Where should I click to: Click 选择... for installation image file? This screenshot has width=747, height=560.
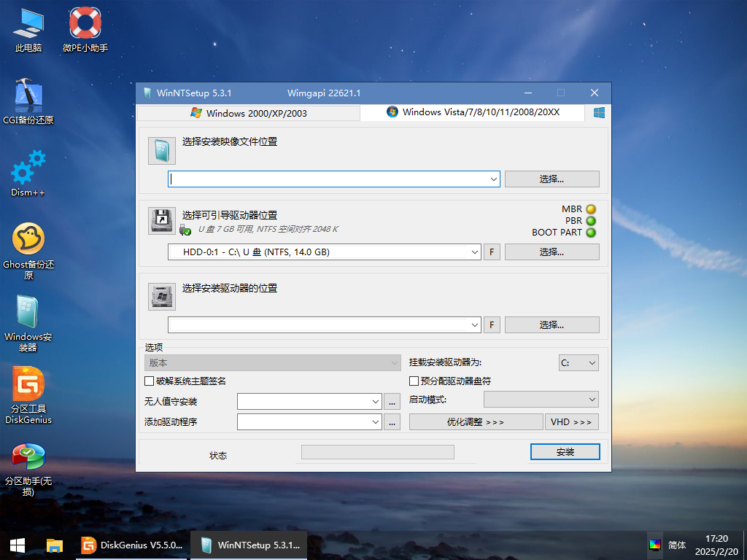(x=551, y=179)
